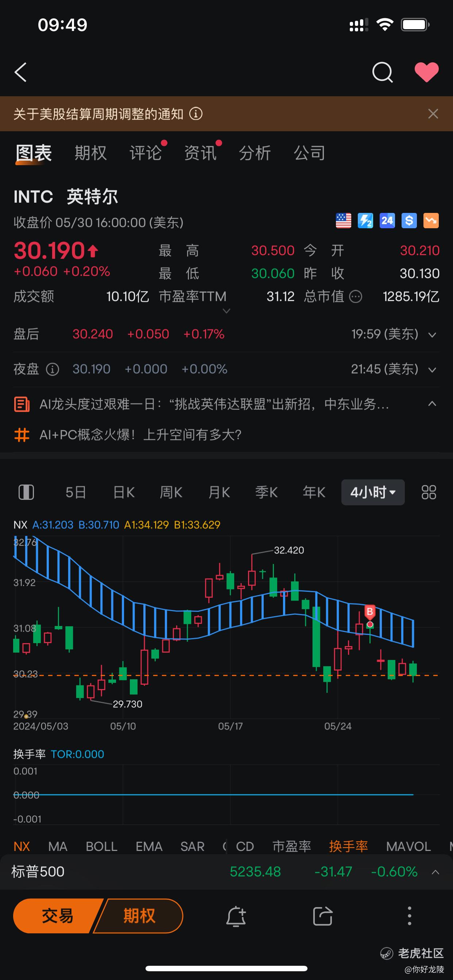Screen dimensions: 453x980
Task: Expand the 盘后 after-hours row chevron
Action: pos(432,335)
